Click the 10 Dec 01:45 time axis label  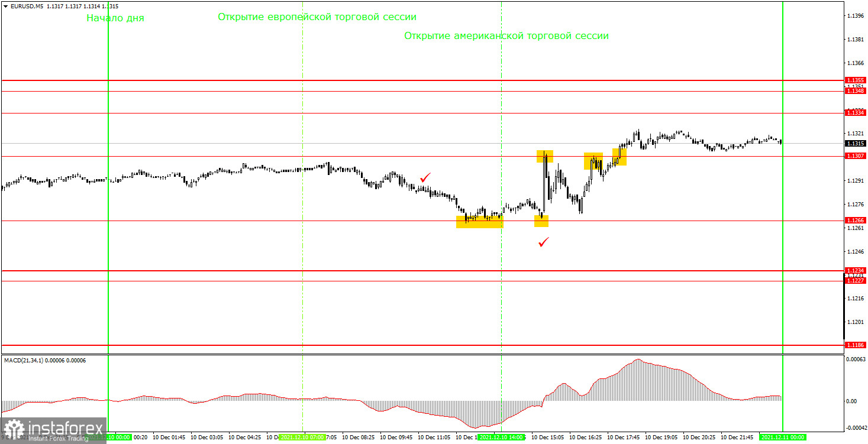point(169,437)
